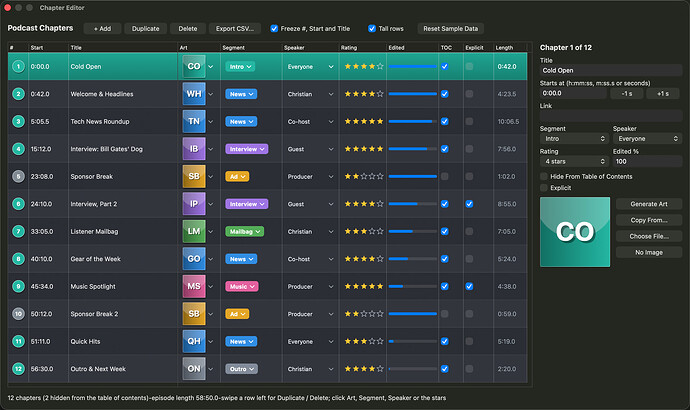Set star rating for Listener Mailbag row
Screen dimensions: 690x410
point(363,231)
